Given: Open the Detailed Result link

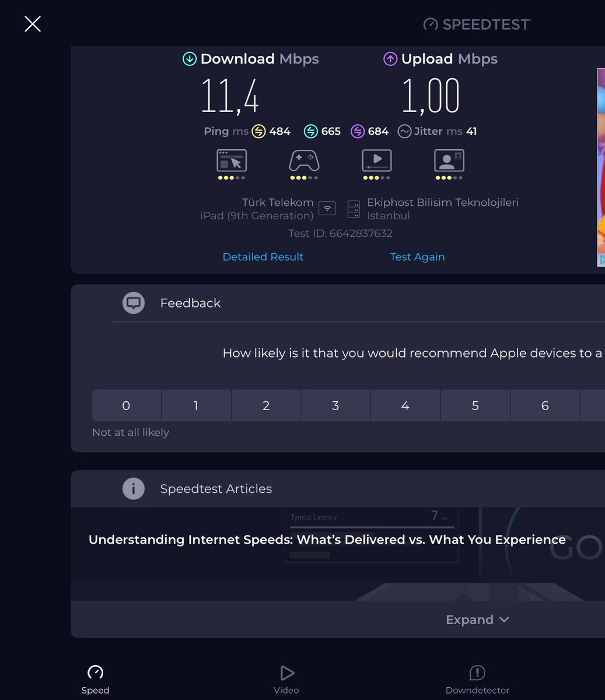Looking at the screenshot, I should pyautogui.click(x=263, y=257).
